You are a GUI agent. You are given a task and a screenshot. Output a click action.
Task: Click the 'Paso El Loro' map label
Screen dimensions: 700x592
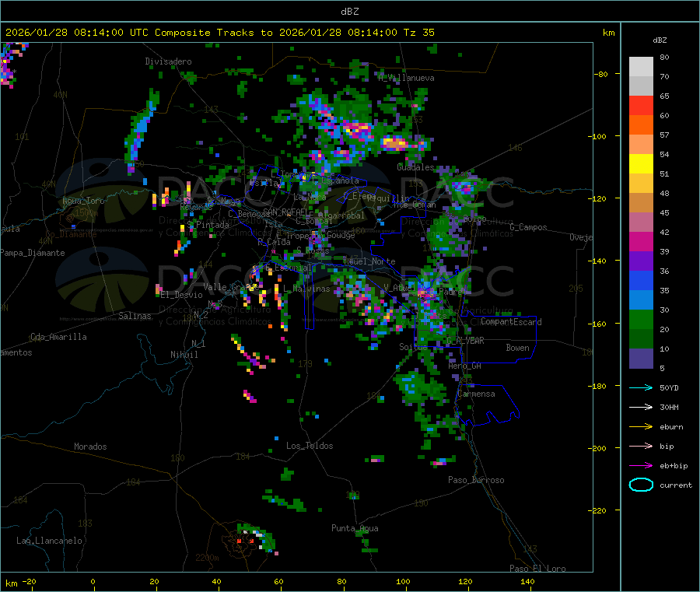[537, 569]
